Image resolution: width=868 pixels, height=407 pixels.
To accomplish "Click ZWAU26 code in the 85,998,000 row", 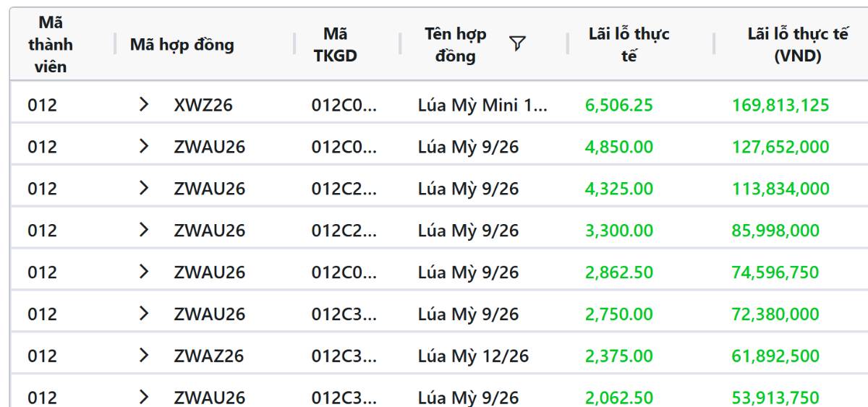I will 209,231.
